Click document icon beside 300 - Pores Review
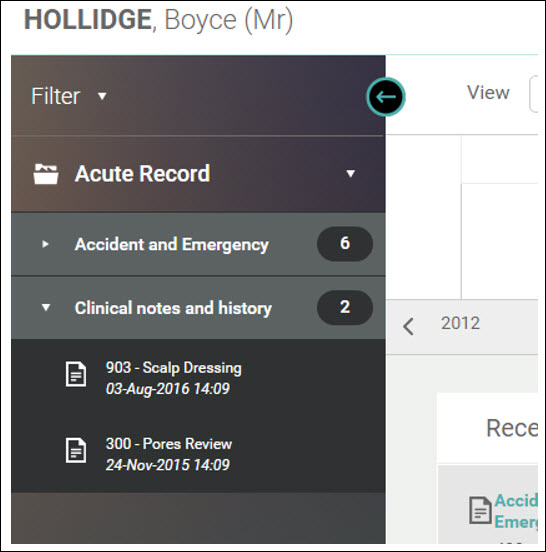 click(76, 450)
